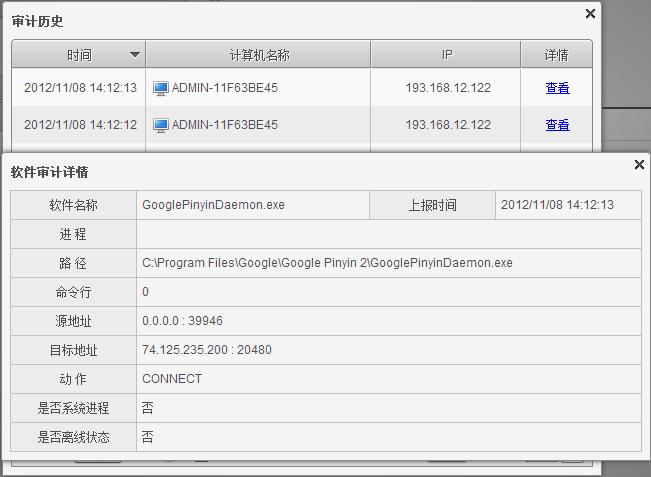Click GooglePinyinDaemon.exe software name value
Image resolution: width=651 pixels, height=477 pixels.
[213, 205]
